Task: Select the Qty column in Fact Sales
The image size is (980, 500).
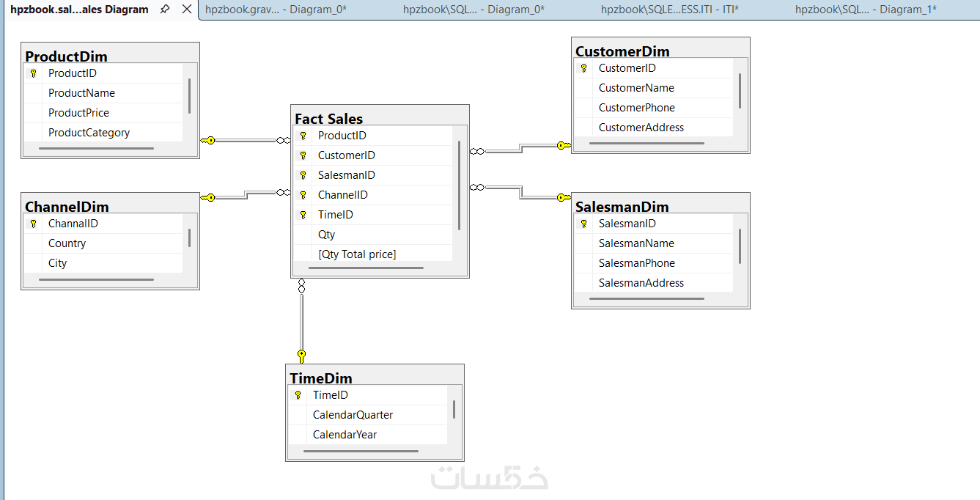Action: 373,235
